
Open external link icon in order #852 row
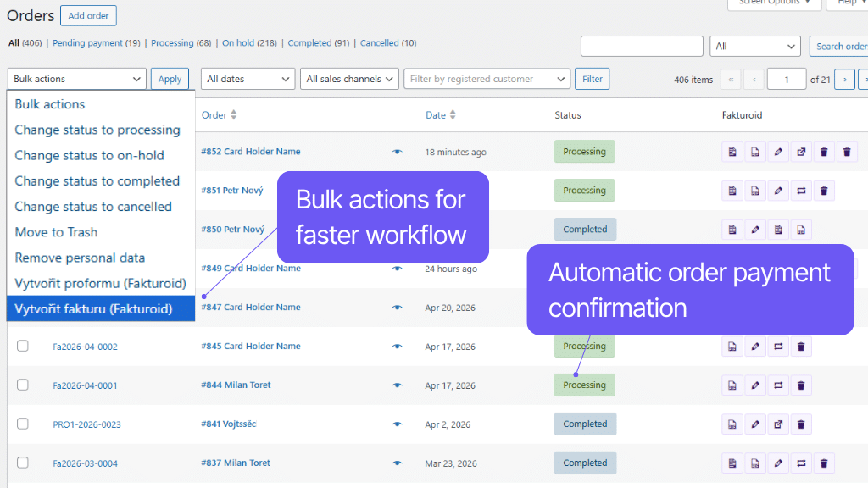pyautogui.click(x=801, y=152)
